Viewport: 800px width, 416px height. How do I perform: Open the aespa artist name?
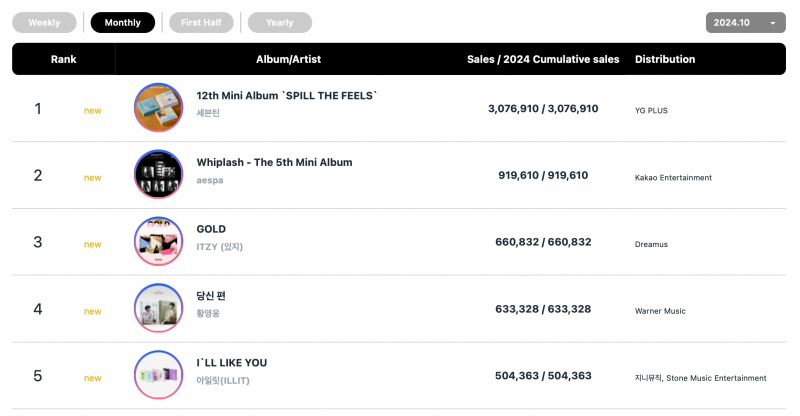coord(210,180)
